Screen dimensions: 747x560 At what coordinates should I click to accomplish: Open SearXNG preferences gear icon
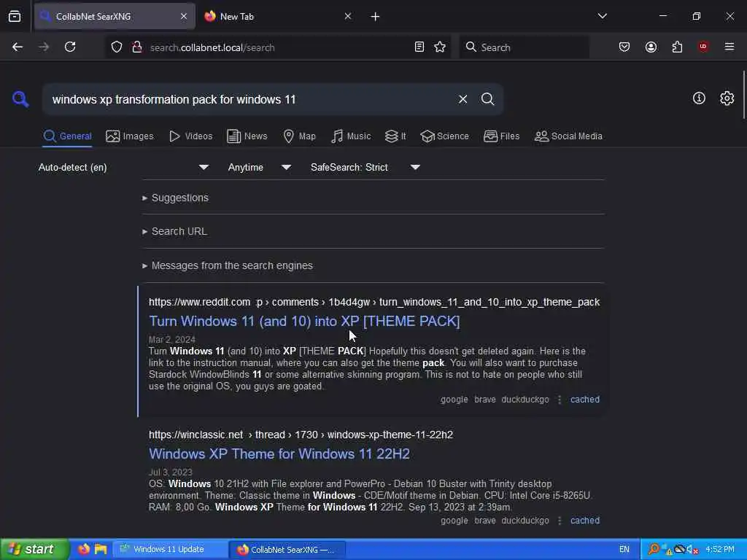[727, 98]
